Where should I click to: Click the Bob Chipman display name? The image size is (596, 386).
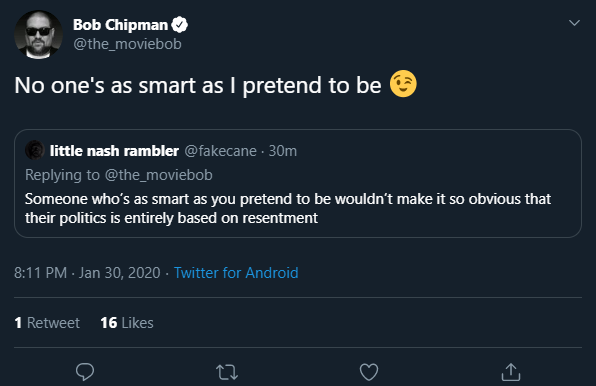(120, 25)
